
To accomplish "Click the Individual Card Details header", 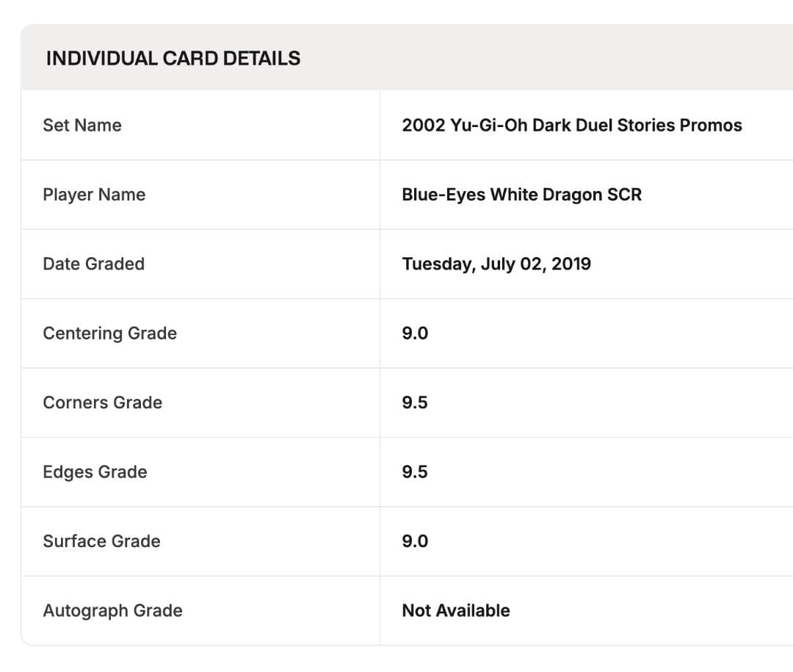I will 173,59.
